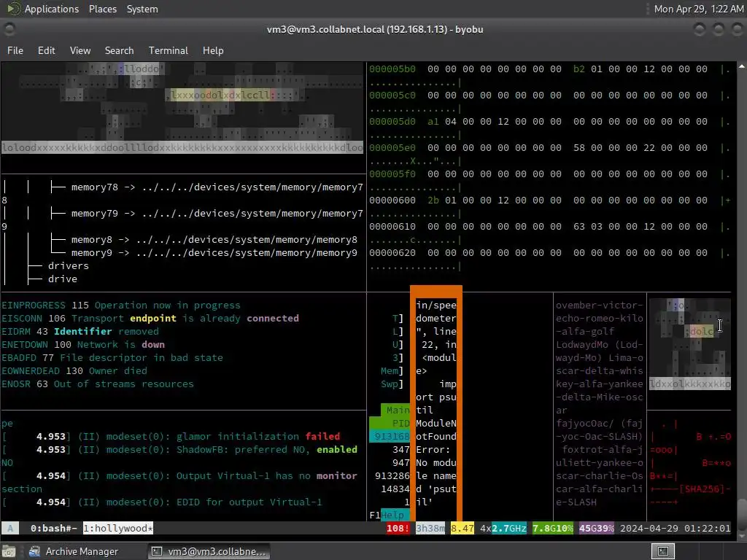Click 'Output Virtual-1 has no monitor' log line
The width and height of the screenshot is (747, 560).
click(179, 475)
